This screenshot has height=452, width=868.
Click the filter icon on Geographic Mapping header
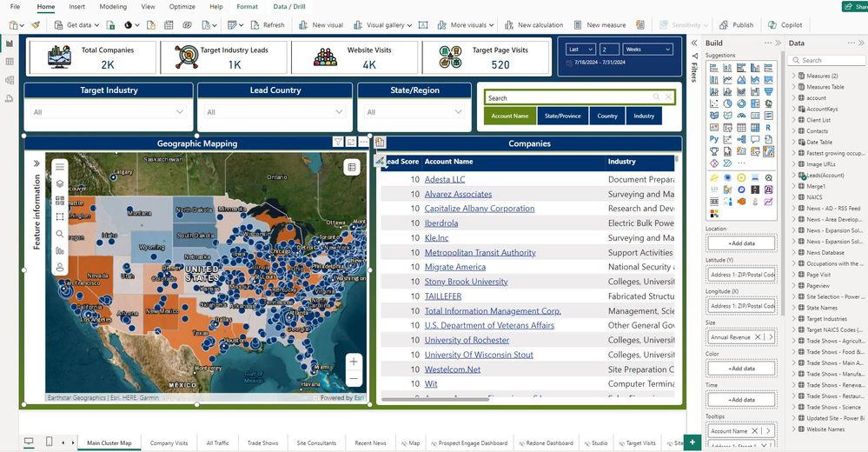tap(338, 143)
